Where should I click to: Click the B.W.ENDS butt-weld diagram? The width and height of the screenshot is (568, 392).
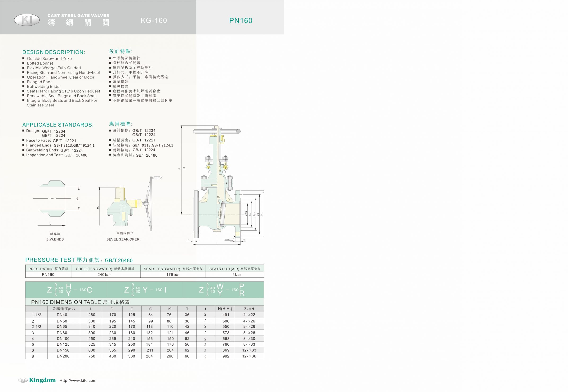57,204
